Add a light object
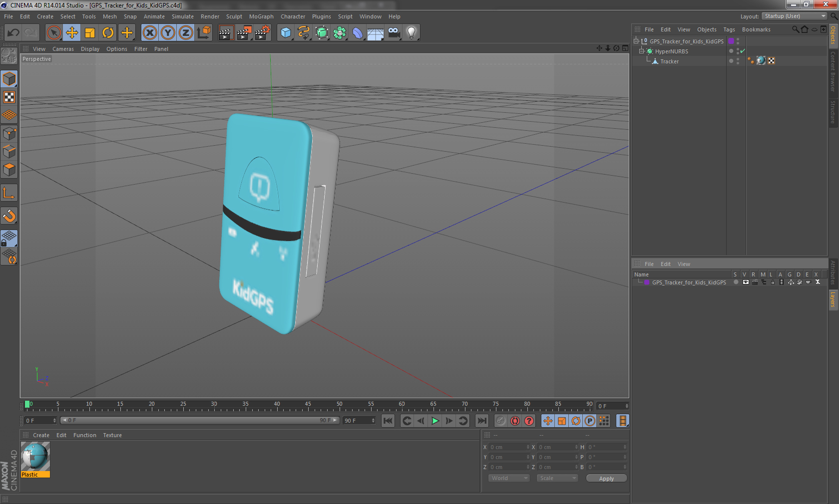The width and height of the screenshot is (839, 504). point(412,33)
